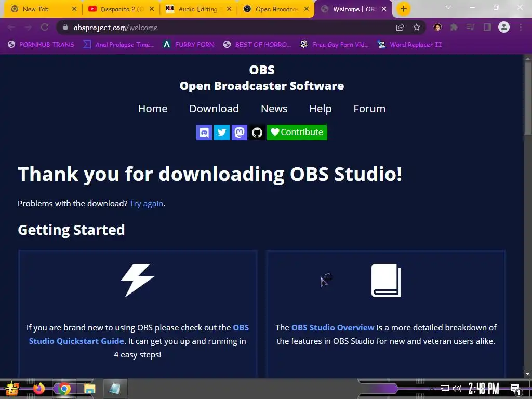Open the OBS Discord icon link
This screenshot has width=532, height=399.
click(204, 132)
